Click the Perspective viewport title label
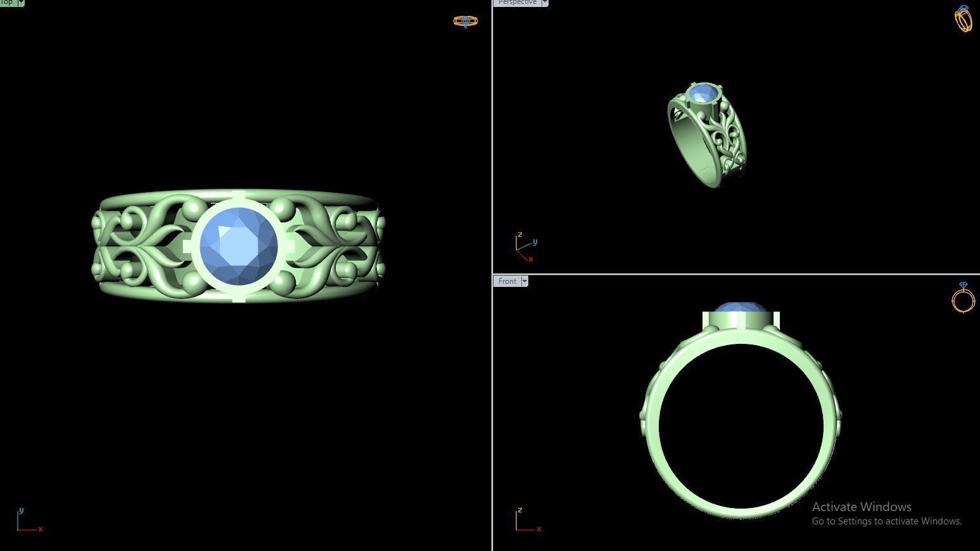This screenshot has width=980, height=551. pyautogui.click(x=517, y=3)
